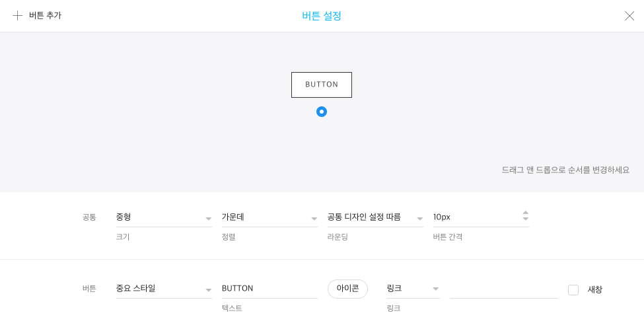Screen dimensions: 644x333
Task: Select the blue radio dot under BUTTON
Action: pyautogui.click(x=322, y=112)
